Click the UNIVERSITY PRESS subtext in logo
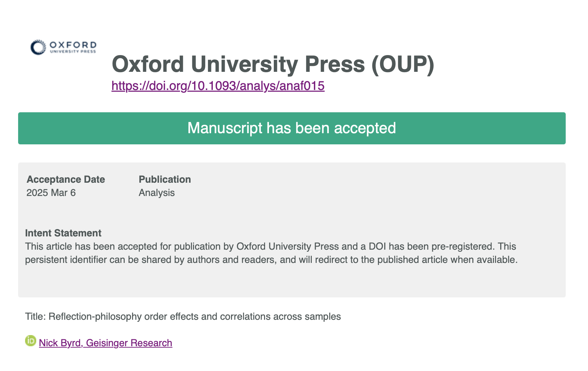Screen dimensions: 588x371 [73, 52]
